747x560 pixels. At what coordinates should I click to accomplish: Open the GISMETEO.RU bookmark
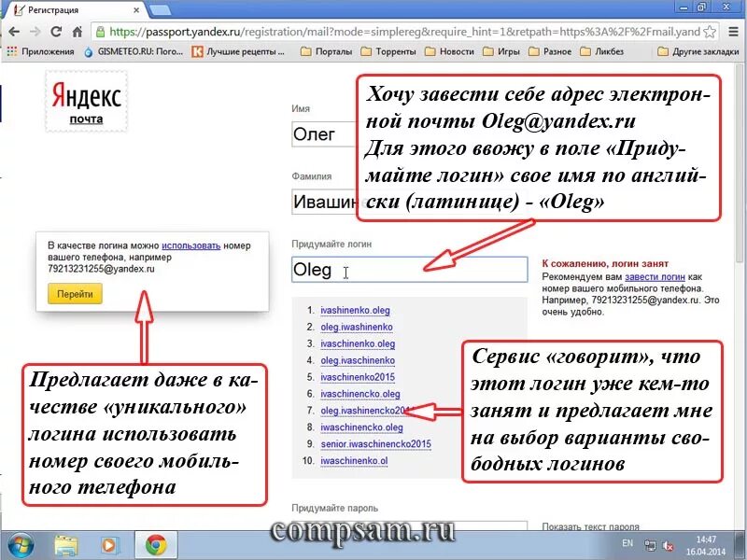click(x=134, y=51)
